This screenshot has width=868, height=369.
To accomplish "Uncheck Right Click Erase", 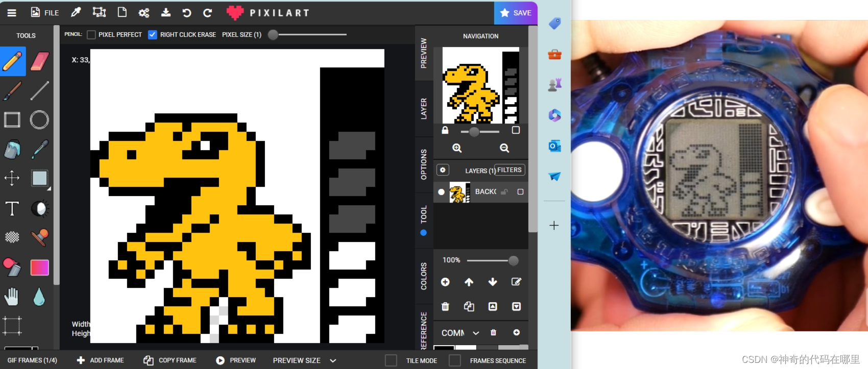I will [152, 35].
